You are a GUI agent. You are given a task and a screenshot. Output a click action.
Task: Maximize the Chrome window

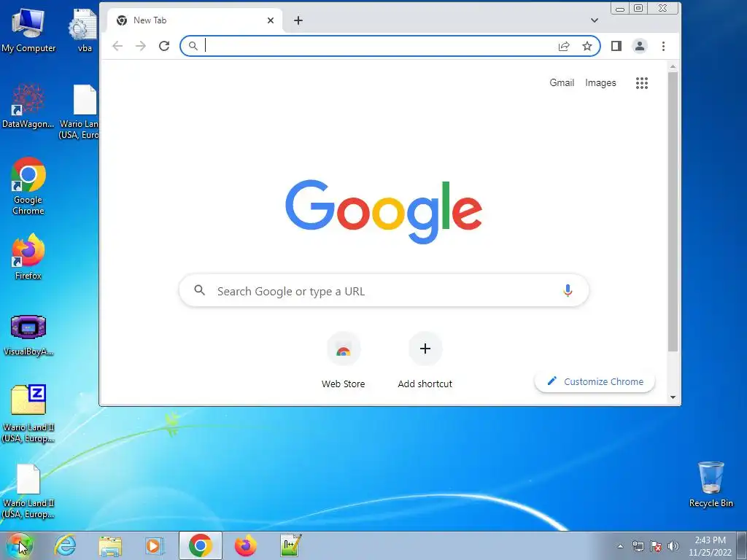click(638, 8)
